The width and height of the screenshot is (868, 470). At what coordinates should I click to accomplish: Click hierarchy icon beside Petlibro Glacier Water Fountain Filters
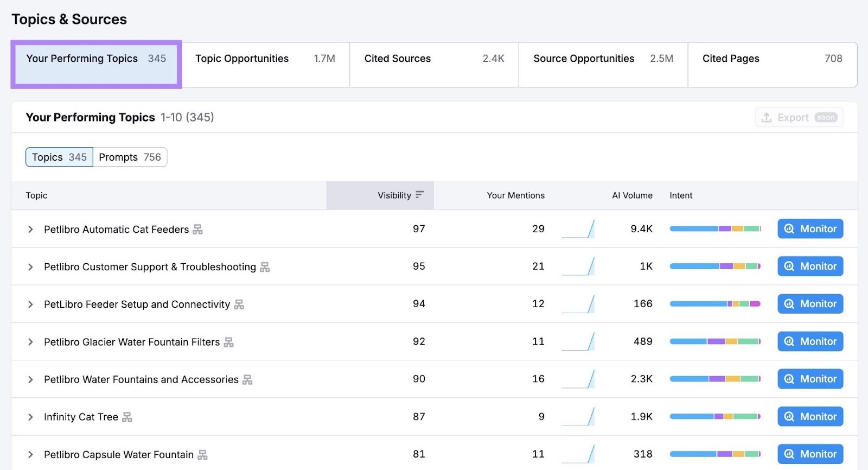228,342
